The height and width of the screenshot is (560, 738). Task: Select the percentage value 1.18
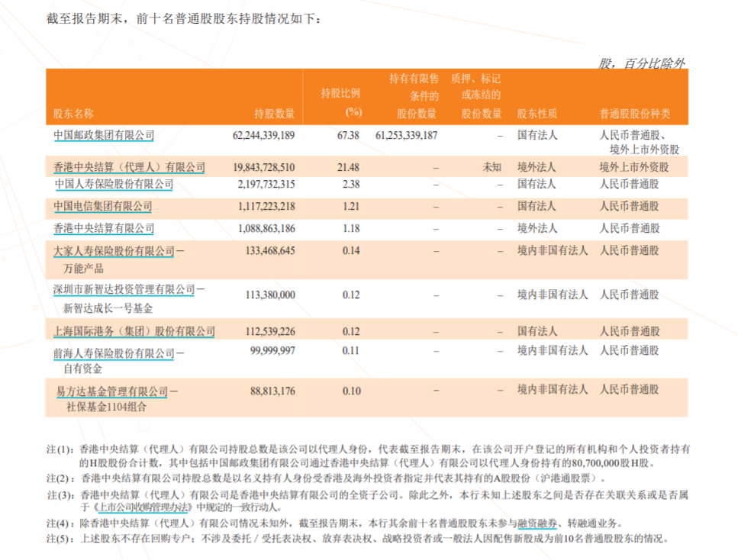click(x=351, y=228)
